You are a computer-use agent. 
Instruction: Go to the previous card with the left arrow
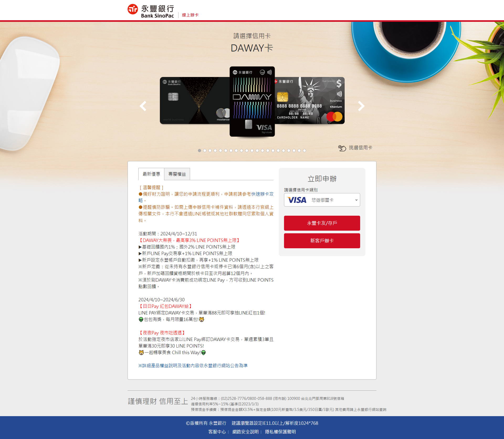pos(143,106)
